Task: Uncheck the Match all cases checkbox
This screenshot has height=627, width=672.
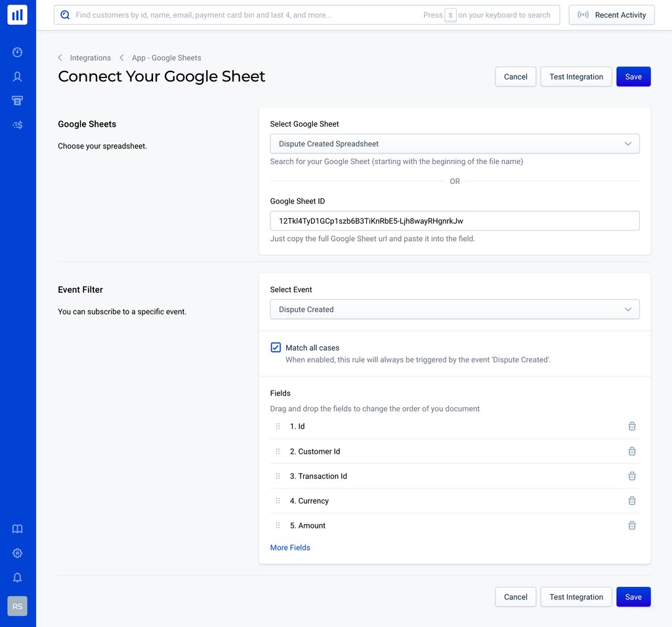Action: pos(276,348)
